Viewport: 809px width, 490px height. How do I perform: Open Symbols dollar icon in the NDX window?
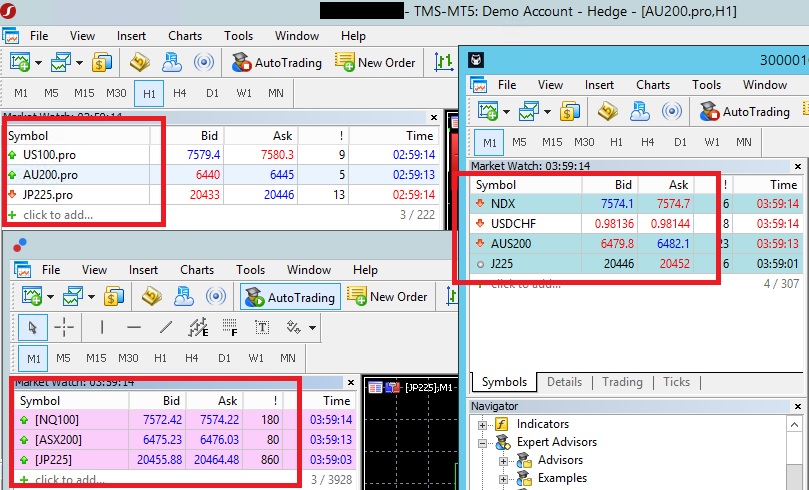pos(570,111)
